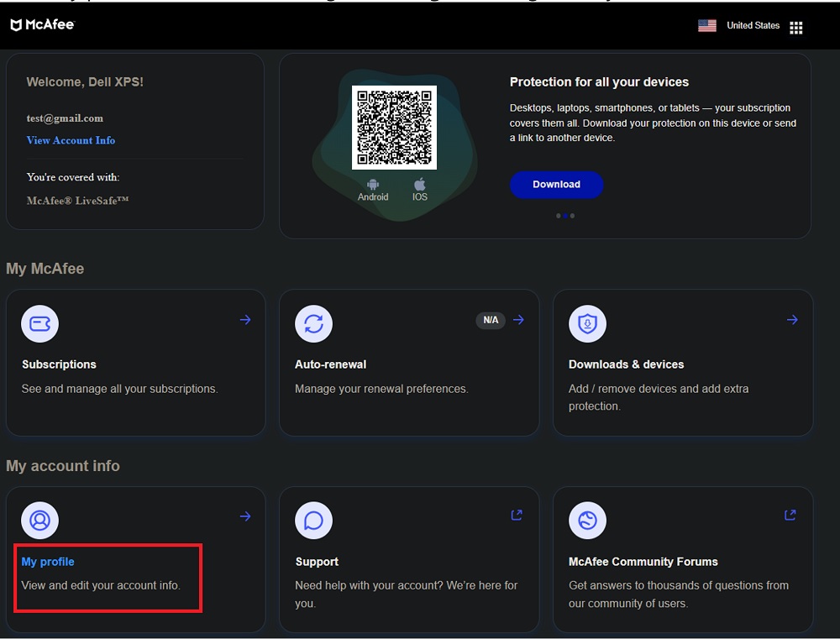840x639 pixels.
Task: Click the Android platform icon
Action: (373, 184)
